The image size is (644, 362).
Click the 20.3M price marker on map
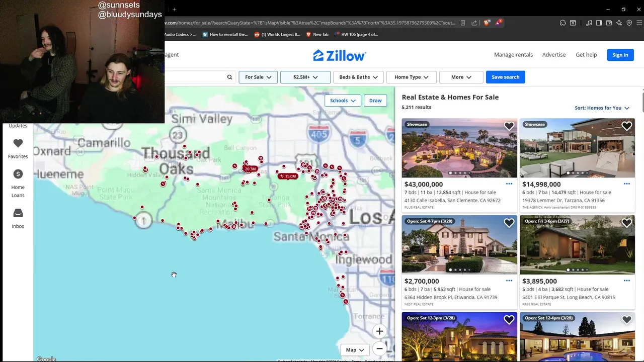[x=250, y=169]
